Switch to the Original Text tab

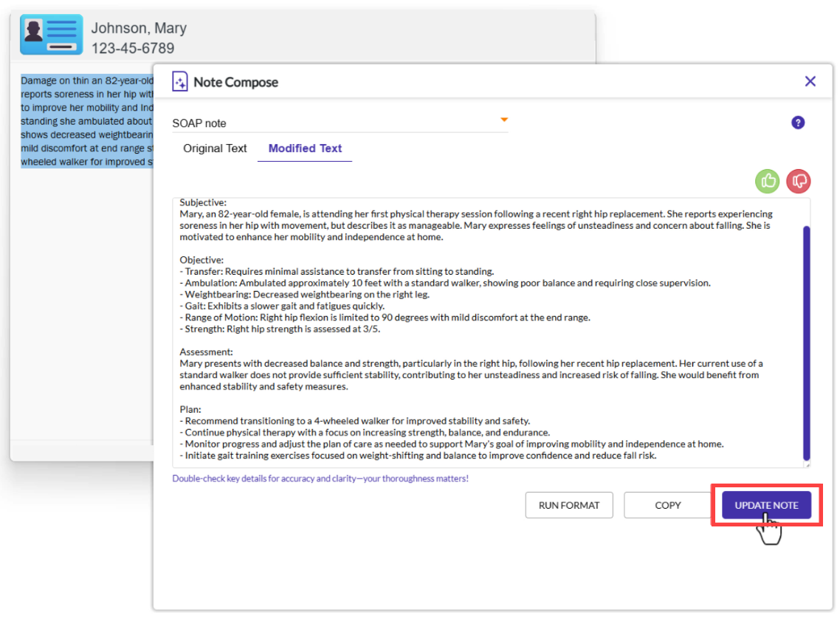[215, 148]
